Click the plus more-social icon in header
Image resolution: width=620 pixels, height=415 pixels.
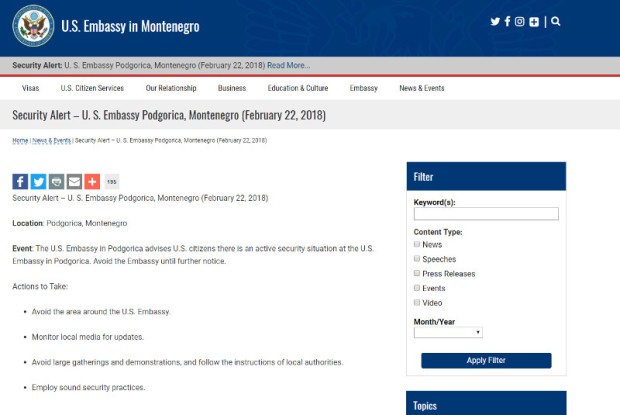534,22
